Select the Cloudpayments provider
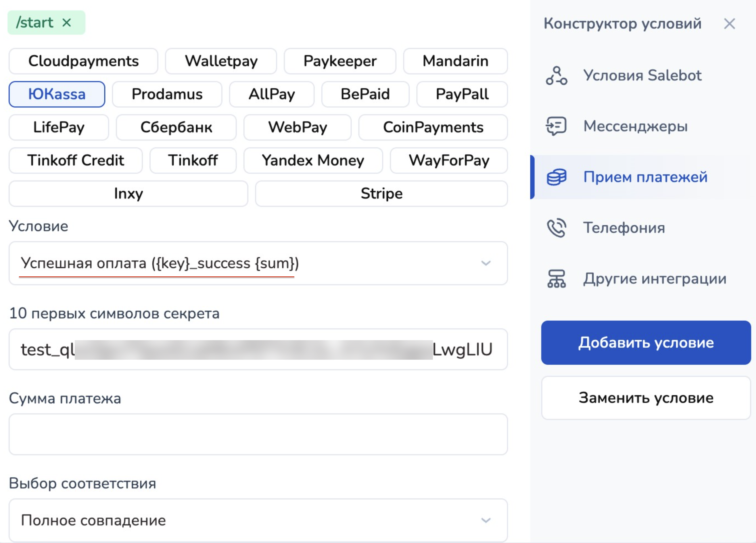756x543 pixels. coord(83,61)
